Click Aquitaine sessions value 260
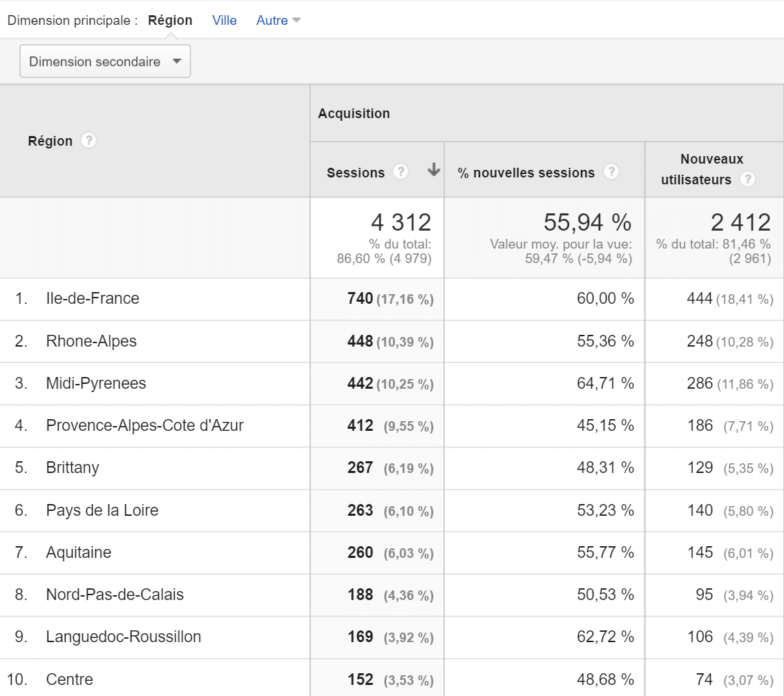Image resolution: width=784 pixels, height=696 pixels. (x=360, y=552)
